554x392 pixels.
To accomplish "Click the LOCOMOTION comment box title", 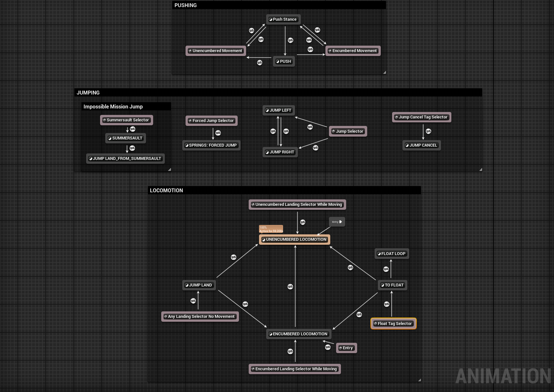I will (x=166, y=190).
